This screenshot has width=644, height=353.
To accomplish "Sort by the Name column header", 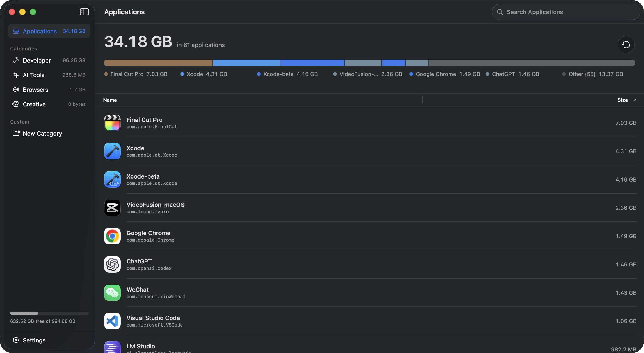I will tap(110, 100).
